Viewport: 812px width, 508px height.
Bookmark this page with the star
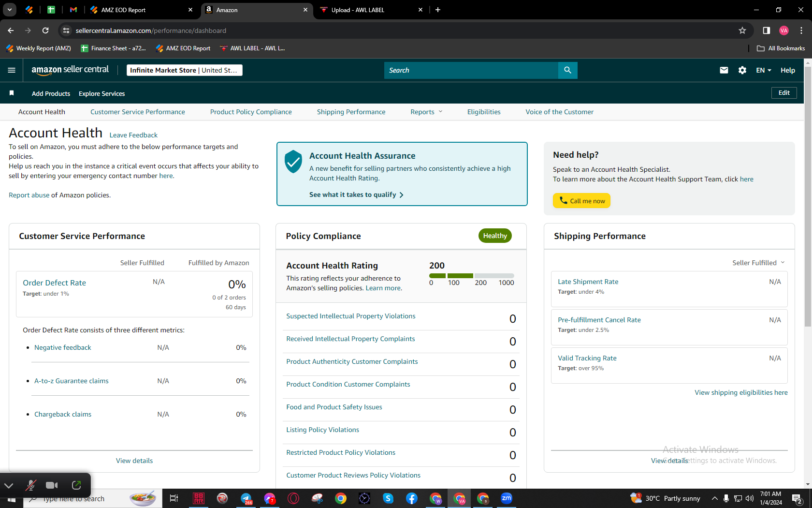click(742, 30)
